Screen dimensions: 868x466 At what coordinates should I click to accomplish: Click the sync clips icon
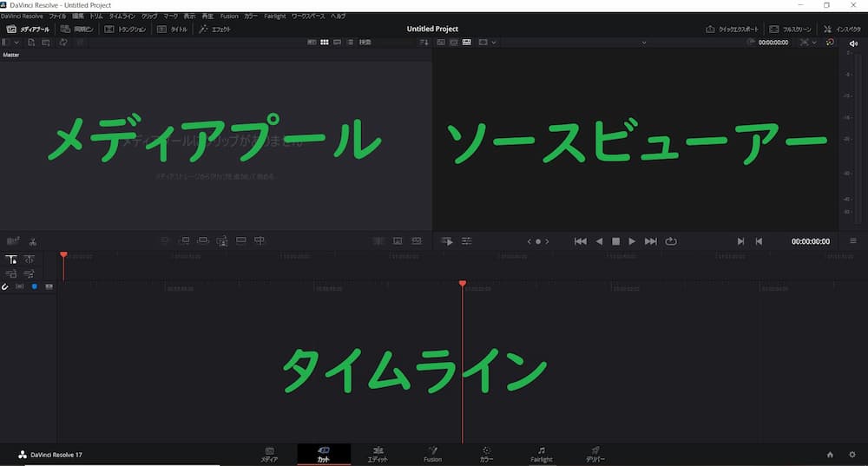[x=63, y=42]
